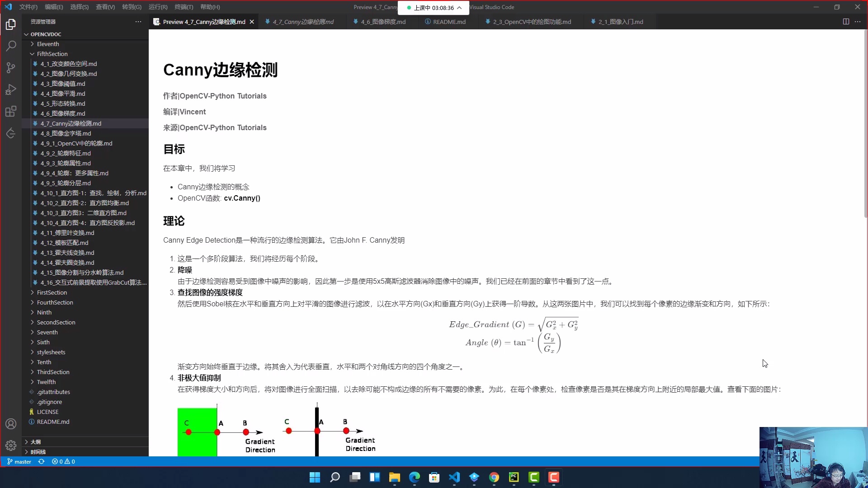This screenshot has height=488, width=868.
Task: Click the split editor icon top right
Action: (846, 21)
